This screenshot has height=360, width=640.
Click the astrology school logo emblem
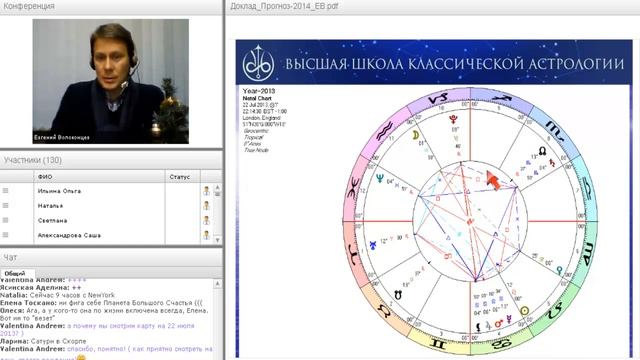pyautogui.click(x=258, y=63)
